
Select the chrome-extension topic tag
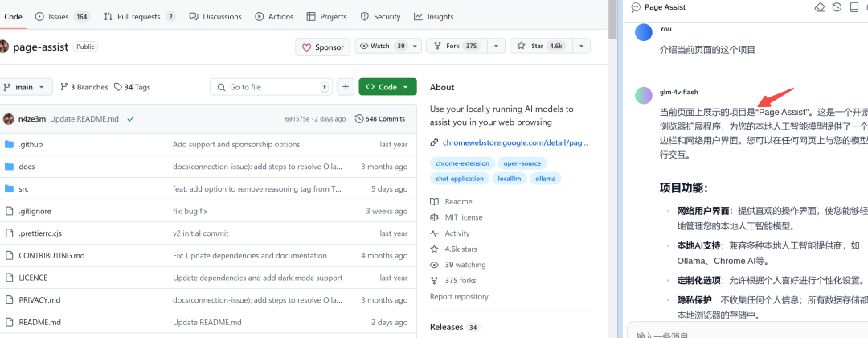[x=461, y=163]
